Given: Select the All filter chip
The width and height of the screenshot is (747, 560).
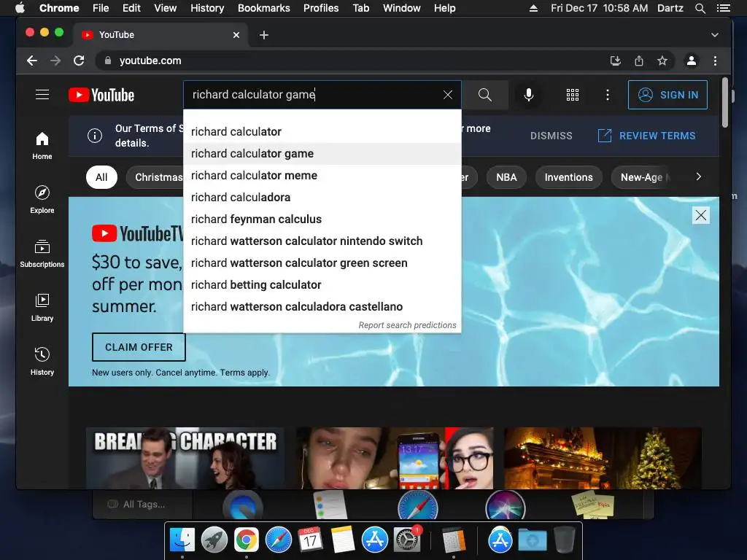Looking at the screenshot, I should point(101,177).
